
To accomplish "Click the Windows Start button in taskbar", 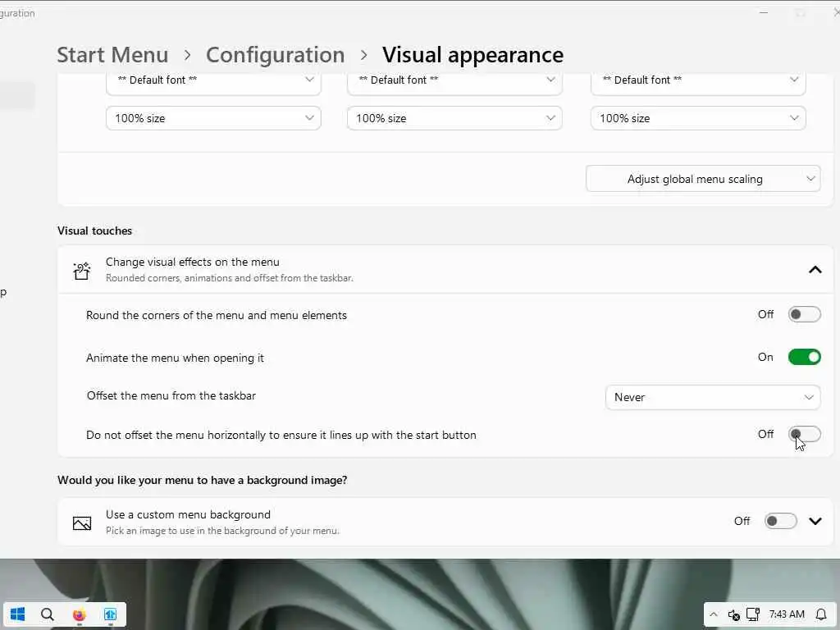I will 17,614.
